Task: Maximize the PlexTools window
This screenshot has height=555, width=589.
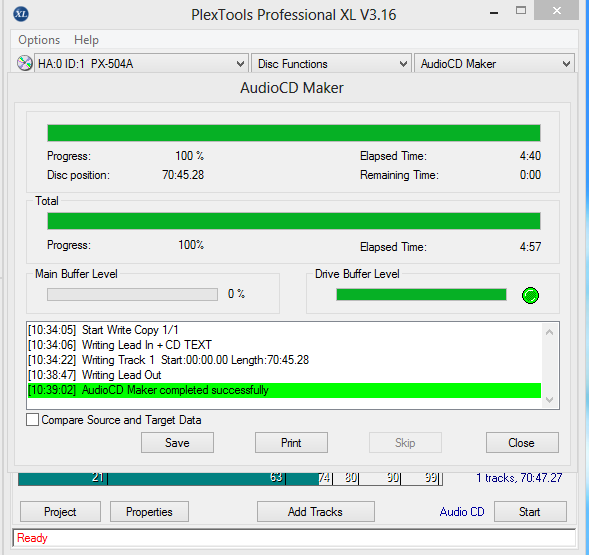Action: (x=521, y=11)
